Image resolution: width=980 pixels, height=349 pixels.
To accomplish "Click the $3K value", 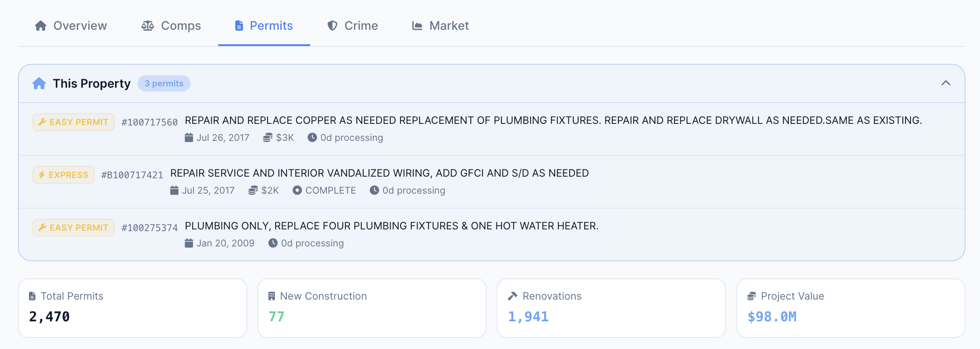I will coord(285,138).
